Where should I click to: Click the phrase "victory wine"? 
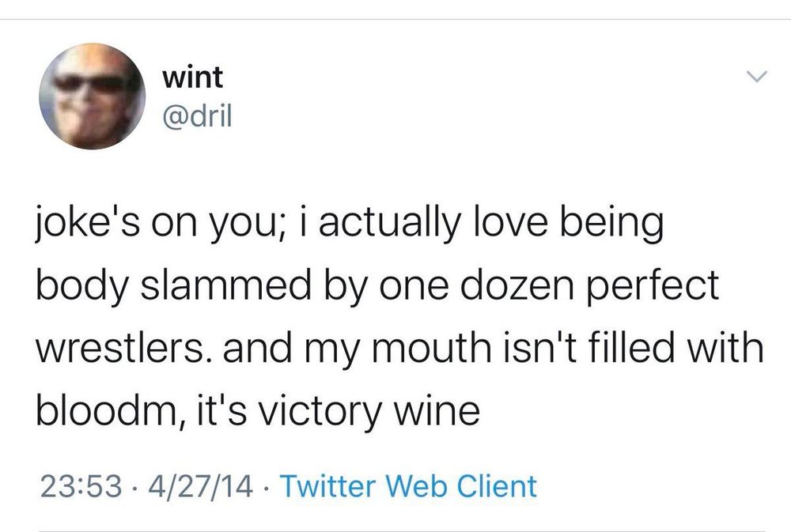tap(369, 410)
